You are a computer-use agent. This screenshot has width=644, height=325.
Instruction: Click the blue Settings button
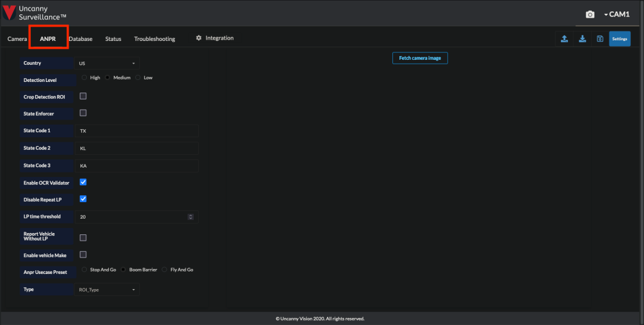pos(619,39)
